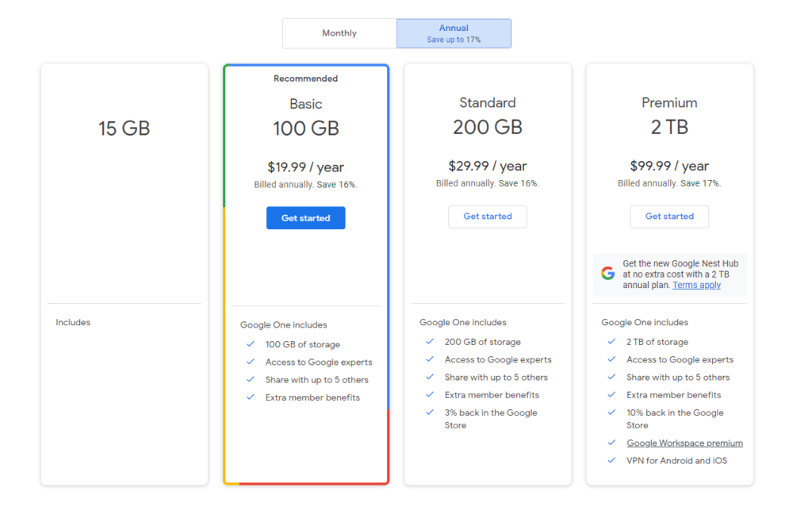This screenshot has height=518, width=812.
Task: Open the "Terms apply" link
Action: [x=696, y=284]
